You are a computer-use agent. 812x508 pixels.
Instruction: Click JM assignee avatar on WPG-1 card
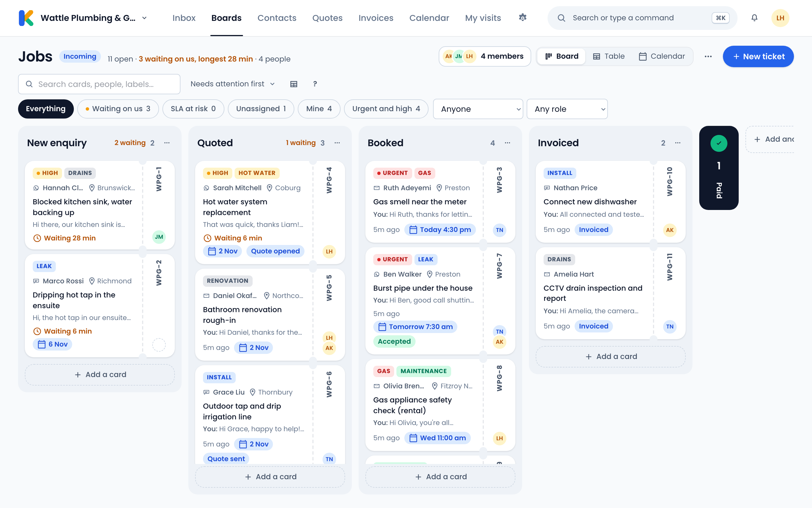(159, 237)
